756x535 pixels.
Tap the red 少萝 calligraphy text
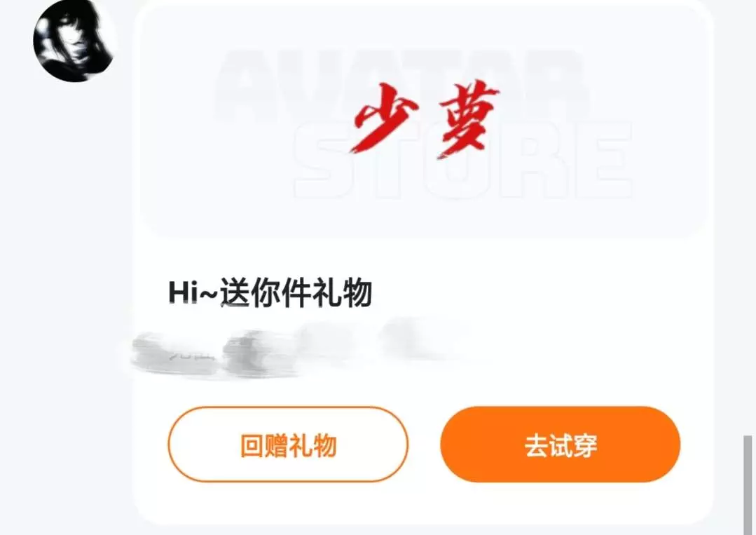(x=425, y=119)
